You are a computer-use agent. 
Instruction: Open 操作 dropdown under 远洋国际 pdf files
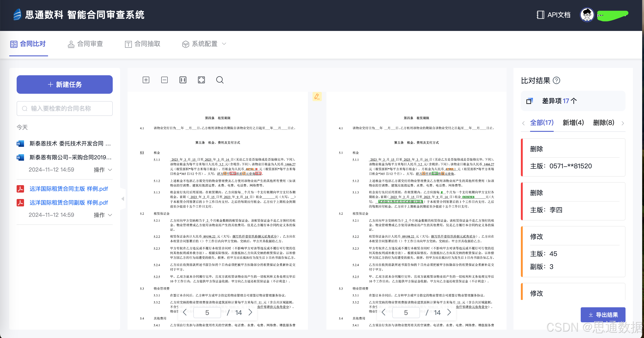[x=103, y=215]
